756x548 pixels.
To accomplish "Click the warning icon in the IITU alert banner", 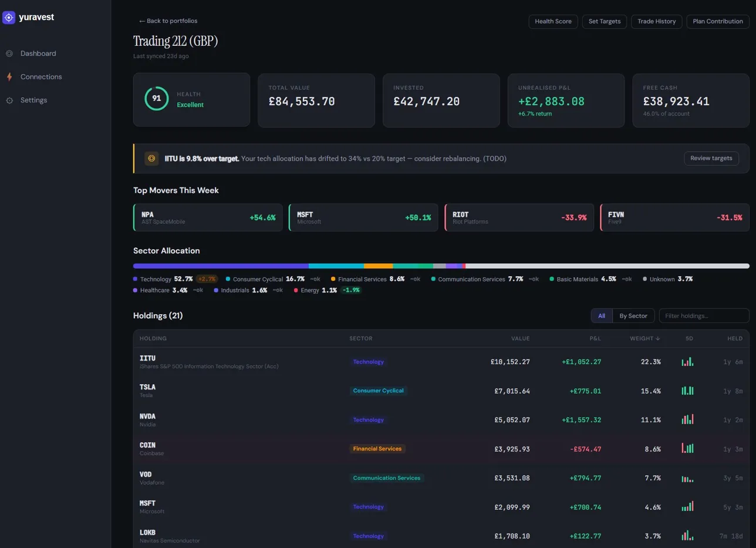I will pyautogui.click(x=151, y=158).
